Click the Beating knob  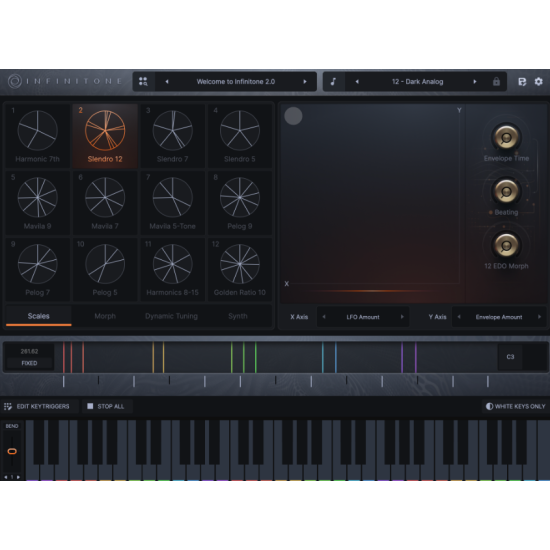pos(506,191)
